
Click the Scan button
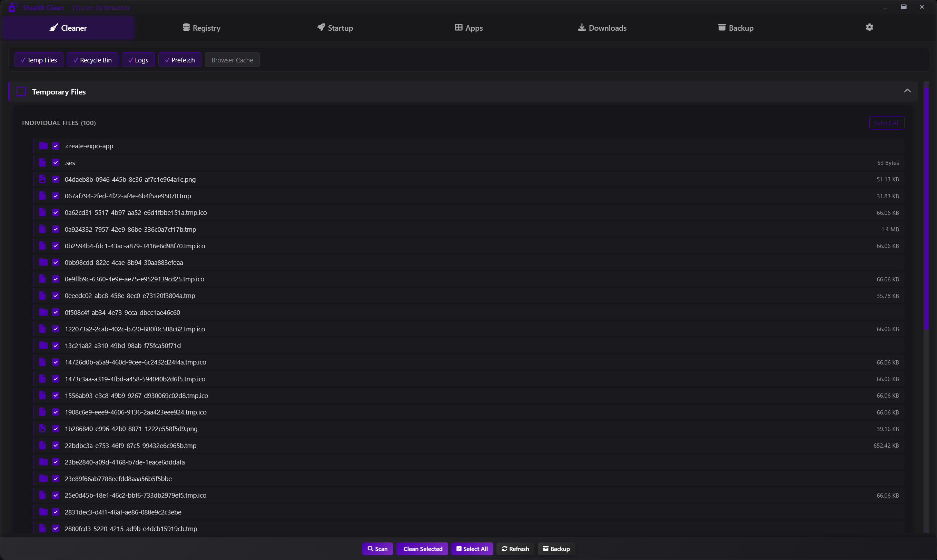click(x=377, y=549)
